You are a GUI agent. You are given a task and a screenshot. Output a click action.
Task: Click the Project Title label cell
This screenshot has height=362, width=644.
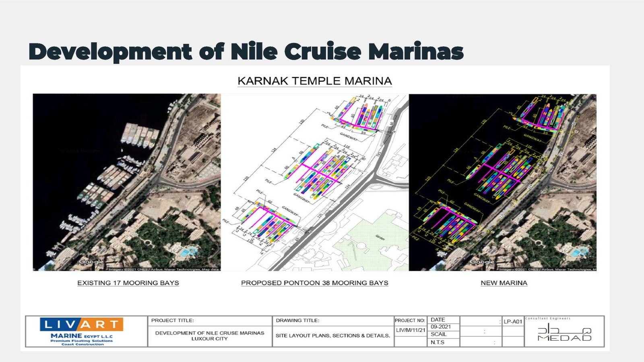click(210, 321)
